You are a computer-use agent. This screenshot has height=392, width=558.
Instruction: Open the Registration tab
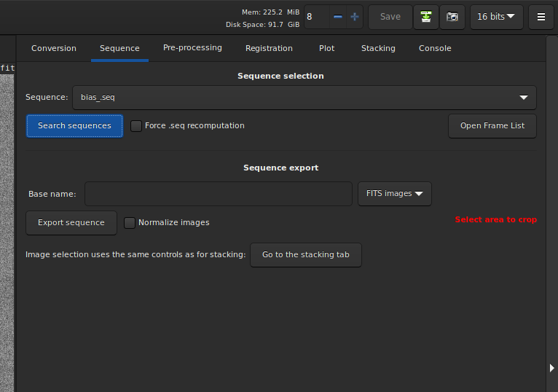tap(269, 49)
